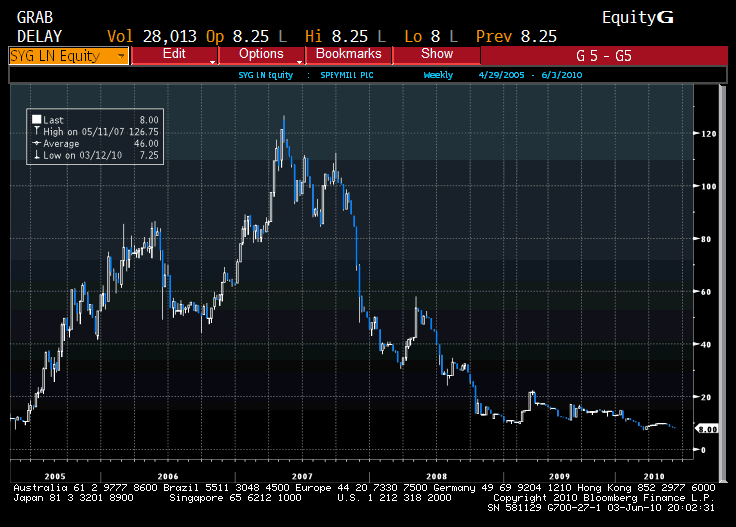
Task: Click the last price 8.00 axis tag
Action: pos(707,429)
